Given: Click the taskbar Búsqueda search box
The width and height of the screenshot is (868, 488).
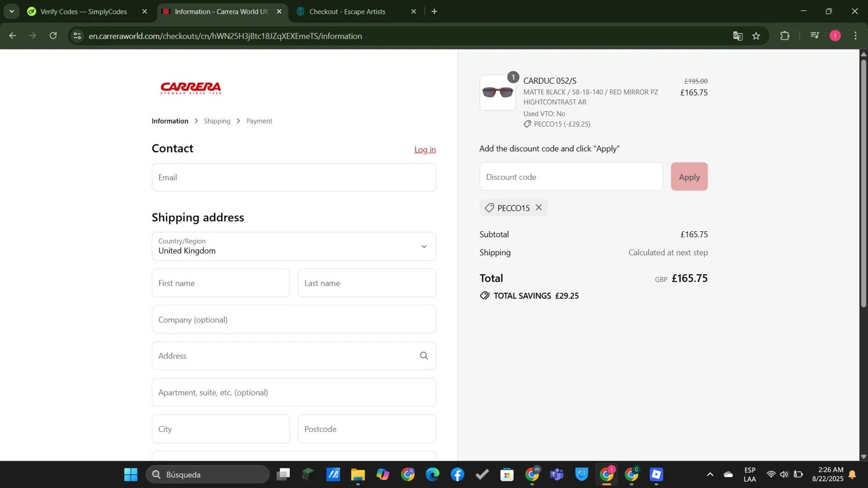Looking at the screenshot, I should [x=208, y=475].
